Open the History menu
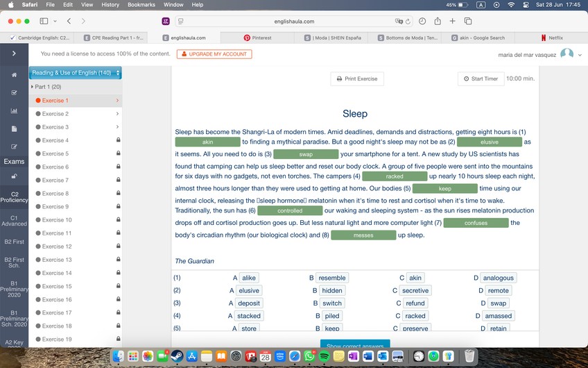 point(110,5)
